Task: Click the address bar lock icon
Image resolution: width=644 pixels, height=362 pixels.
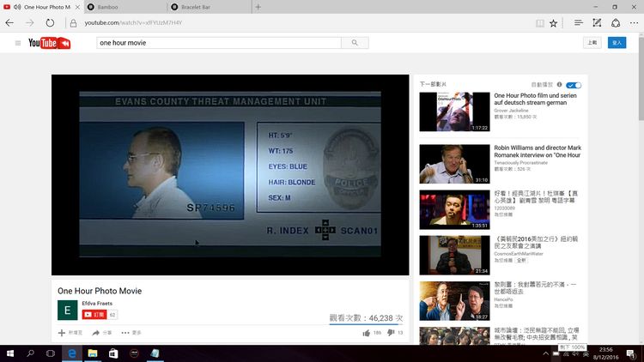Action: (x=73, y=23)
